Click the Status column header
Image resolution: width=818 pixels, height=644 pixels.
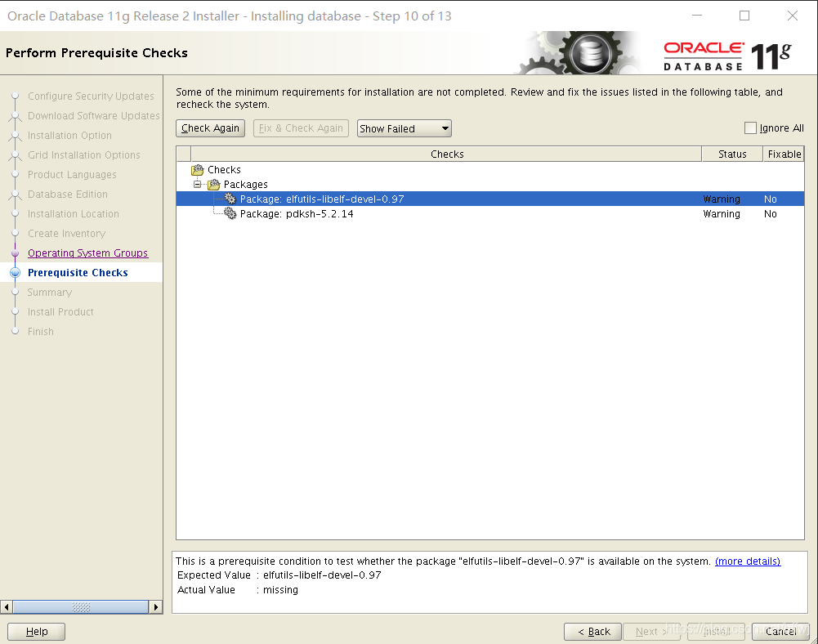(x=732, y=154)
